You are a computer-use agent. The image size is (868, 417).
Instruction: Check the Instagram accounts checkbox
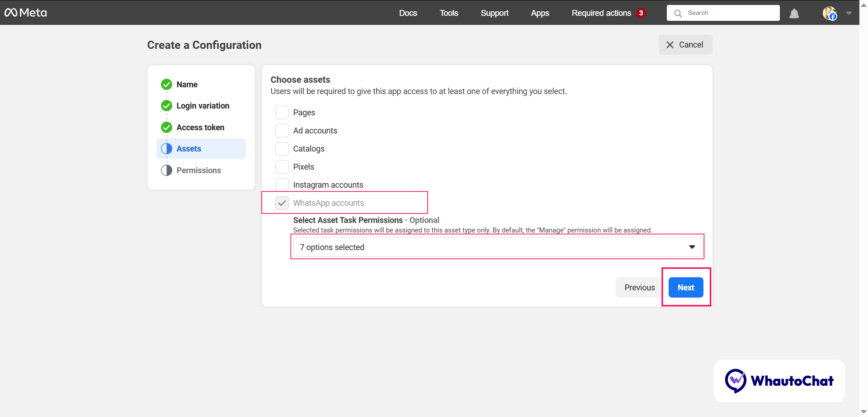pyautogui.click(x=282, y=185)
